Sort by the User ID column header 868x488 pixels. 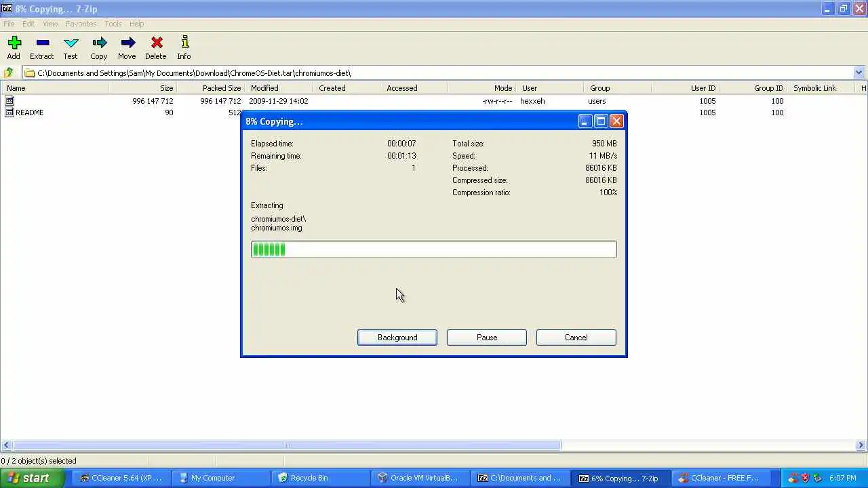685,88
